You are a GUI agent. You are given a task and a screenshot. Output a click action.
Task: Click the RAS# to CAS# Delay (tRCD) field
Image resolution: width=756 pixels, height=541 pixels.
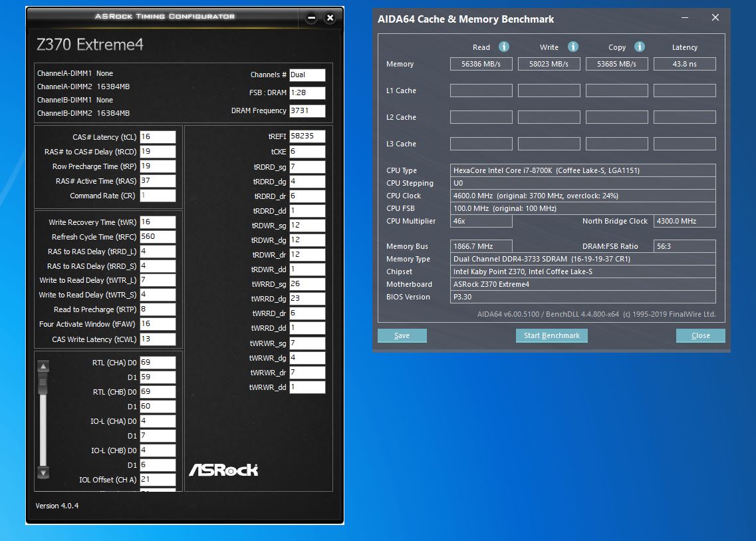pos(158,152)
